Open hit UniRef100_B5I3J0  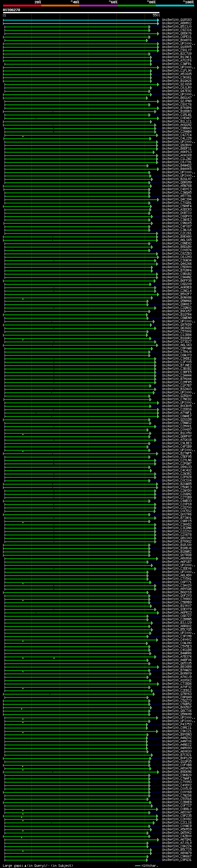click(177, 26)
